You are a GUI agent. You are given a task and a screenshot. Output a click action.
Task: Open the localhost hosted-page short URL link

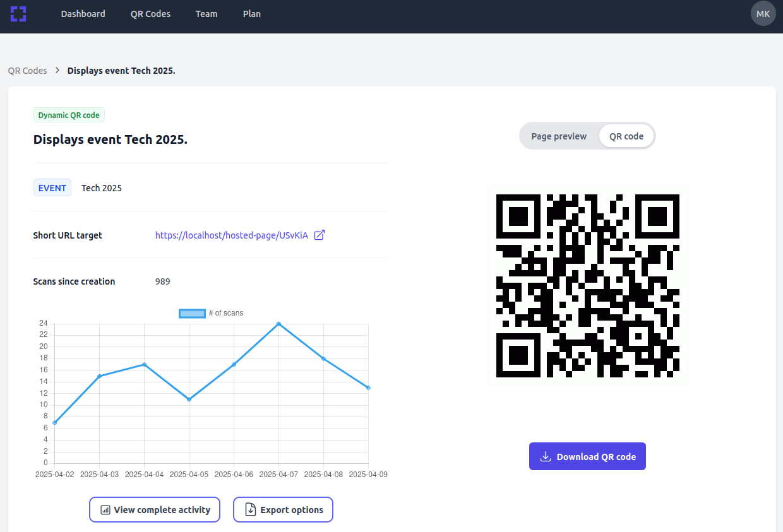coord(232,235)
